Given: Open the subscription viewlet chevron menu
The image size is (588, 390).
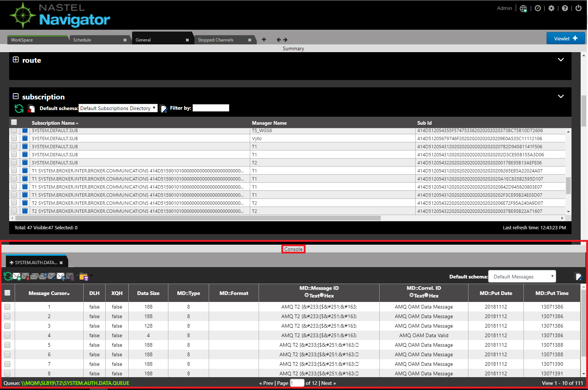Looking at the screenshot, I should coord(561,96).
